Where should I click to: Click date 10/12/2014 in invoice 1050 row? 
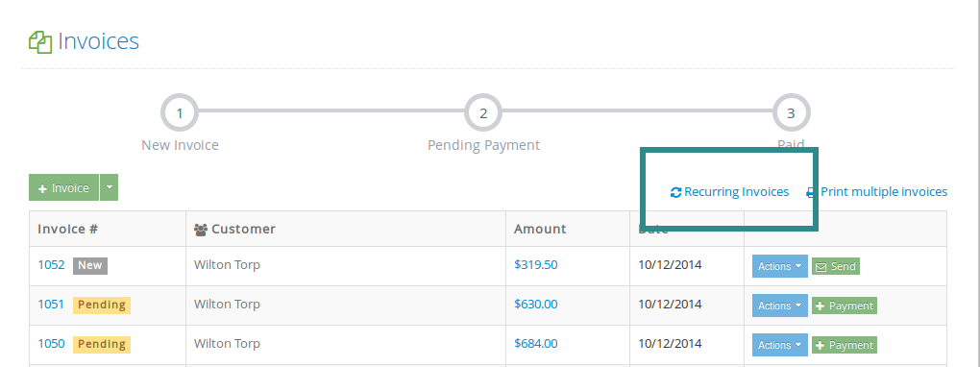(670, 344)
